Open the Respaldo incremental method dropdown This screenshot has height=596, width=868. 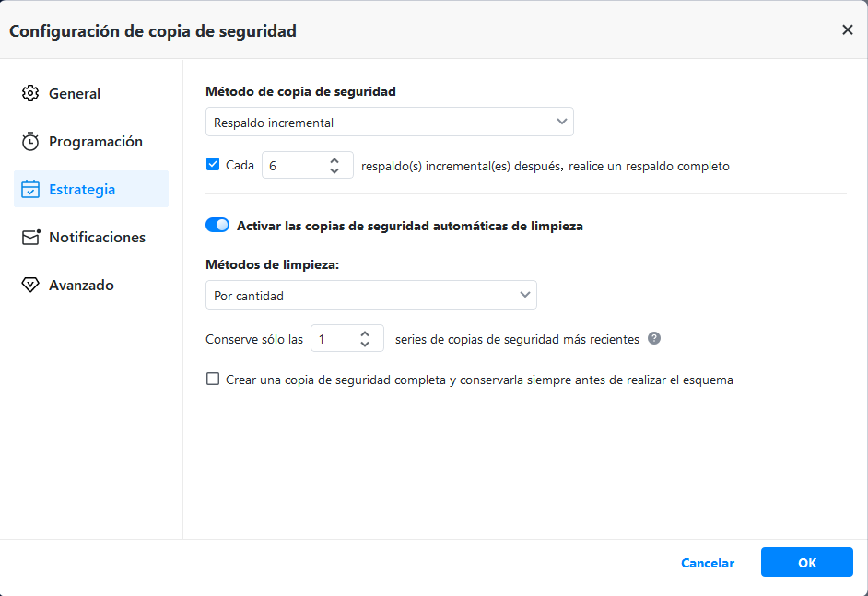tap(389, 122)
